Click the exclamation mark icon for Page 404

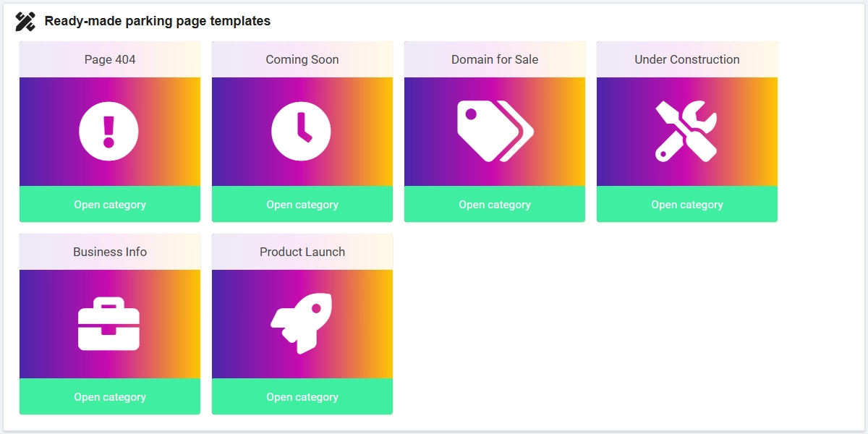tap(109, 132)
